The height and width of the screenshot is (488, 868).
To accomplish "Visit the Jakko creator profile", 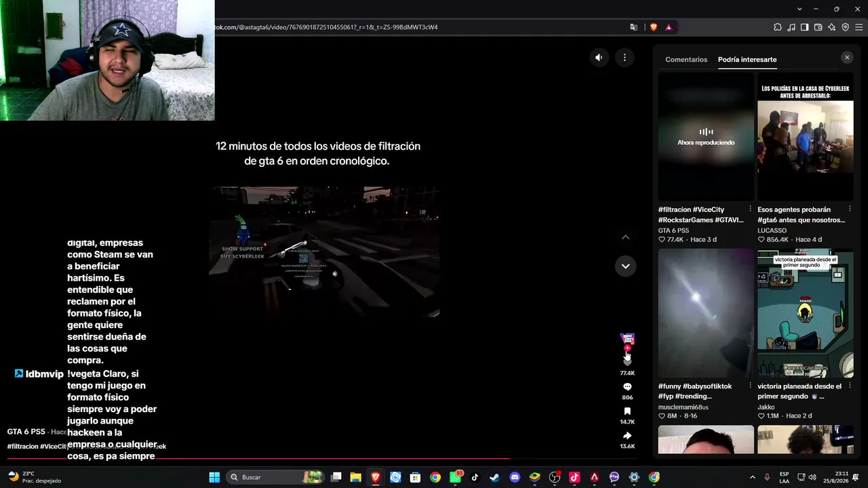I will (766, 407).
